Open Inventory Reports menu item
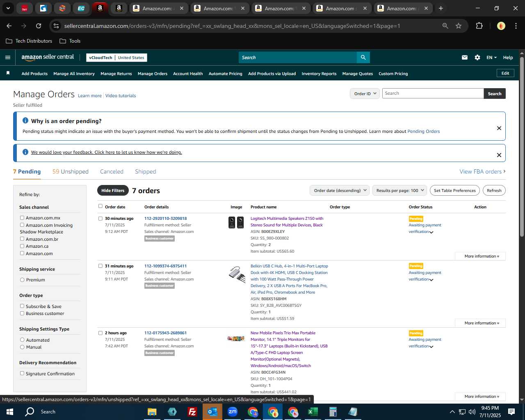Image resolution: width=525 pixels, height=420 pixels. [319, 73]
